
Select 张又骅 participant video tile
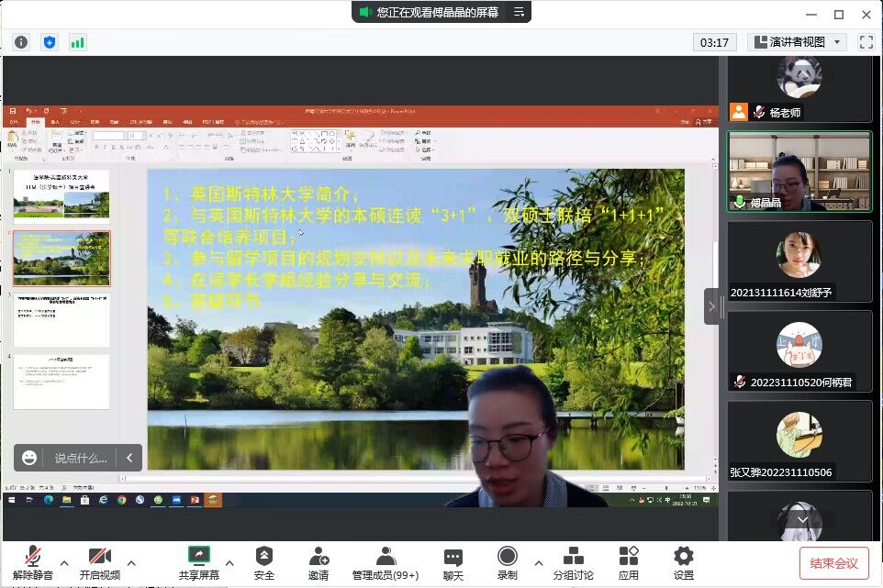(x=799, y=441)
